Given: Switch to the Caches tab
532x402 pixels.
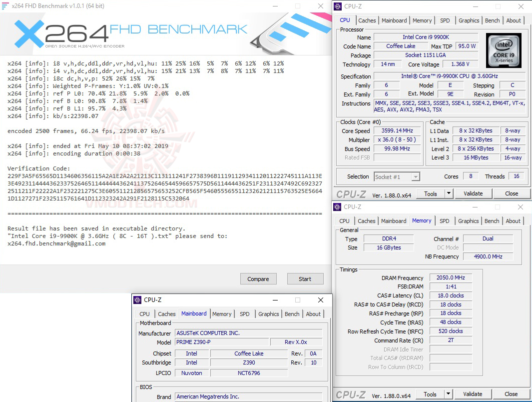Looking at the screenshot, I should pyautogui.click(x=367, y=20).
